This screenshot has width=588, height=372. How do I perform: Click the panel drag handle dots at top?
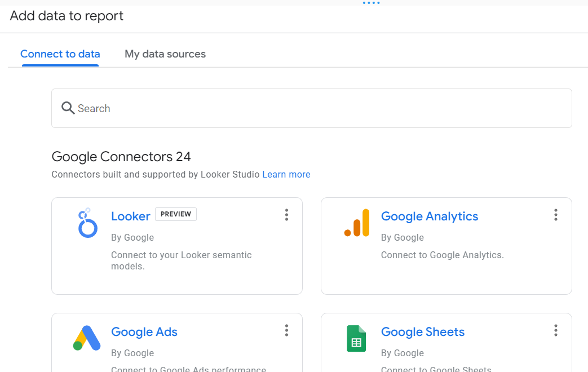point(371,3)
